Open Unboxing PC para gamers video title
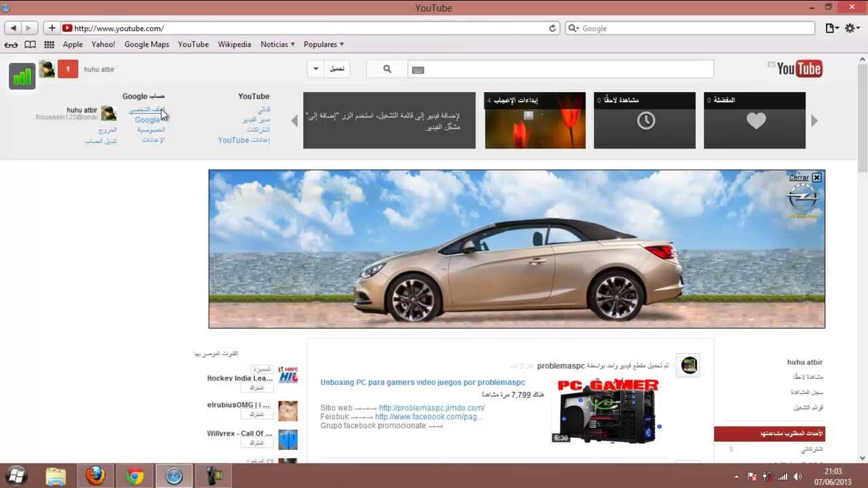868x488 pixels. (x=422, y=382)
